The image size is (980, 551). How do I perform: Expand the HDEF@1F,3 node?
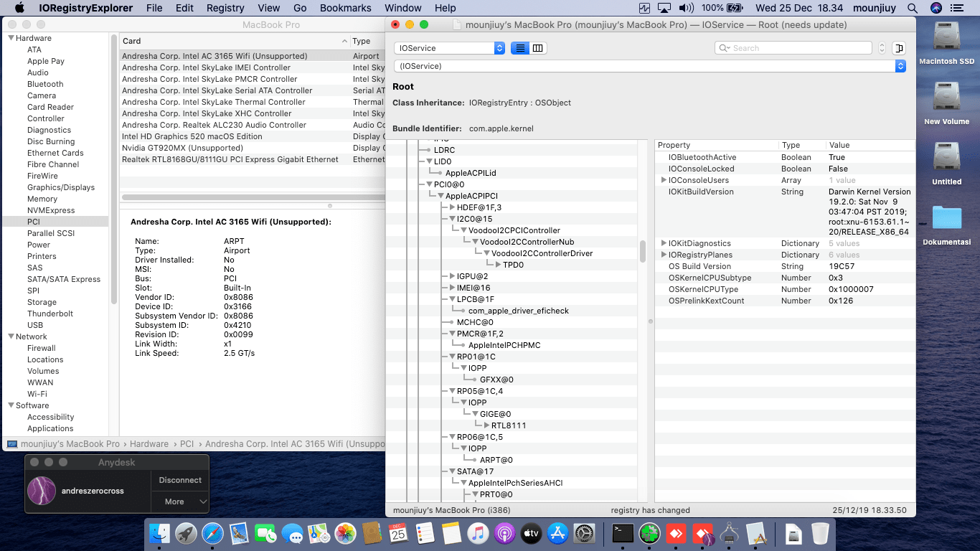452,207
